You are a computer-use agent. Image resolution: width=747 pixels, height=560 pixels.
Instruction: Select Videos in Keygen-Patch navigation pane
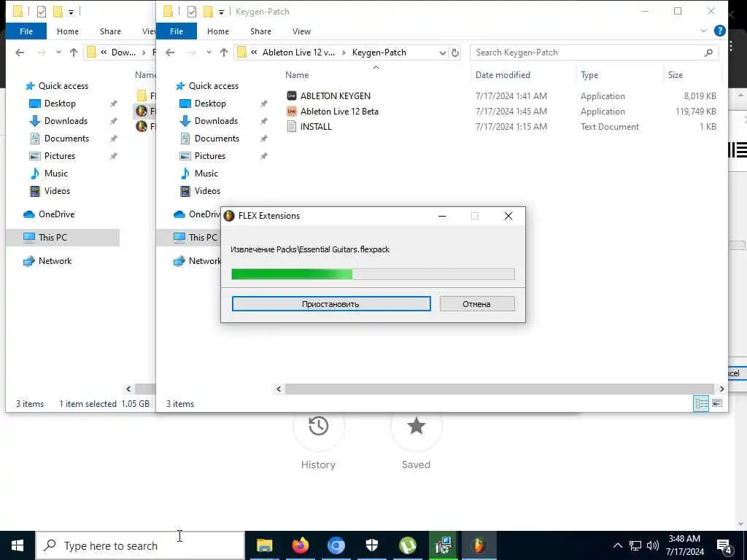207,191
